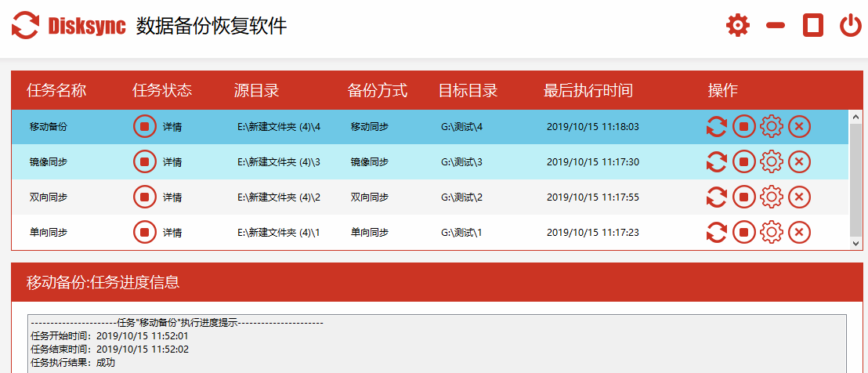
Task: Click the 操作 column header
Action: (722, 90)
